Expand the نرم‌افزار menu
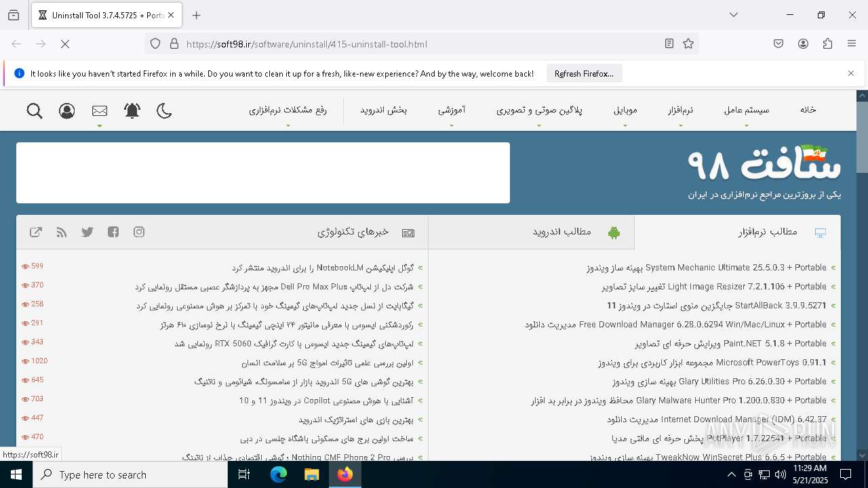868x488 pixels. [680, 110]
